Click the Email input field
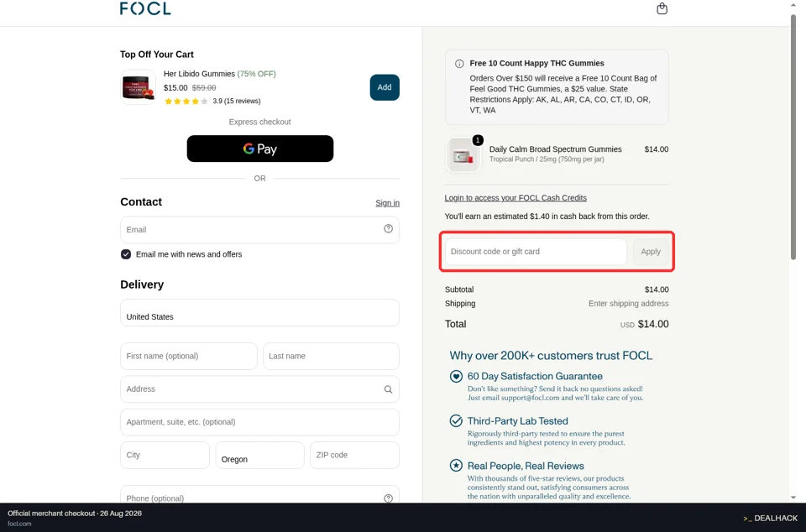The height and width of the screenshot is (532, 806). (x=259, y=230)
